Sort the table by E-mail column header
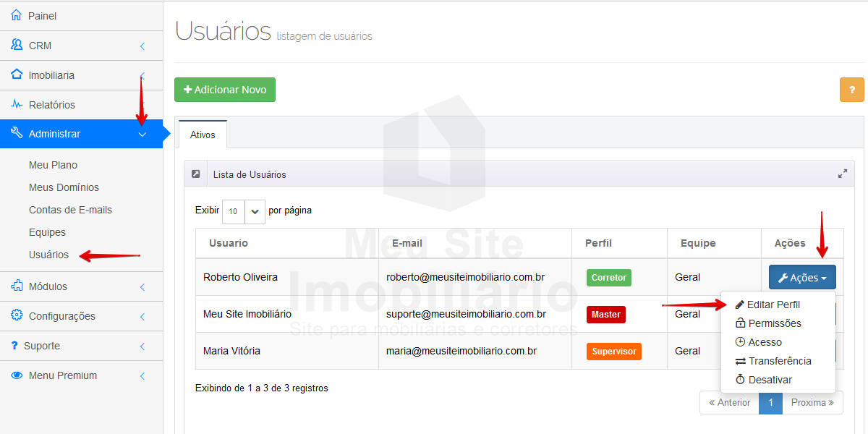868x434 pixels. 407,243
